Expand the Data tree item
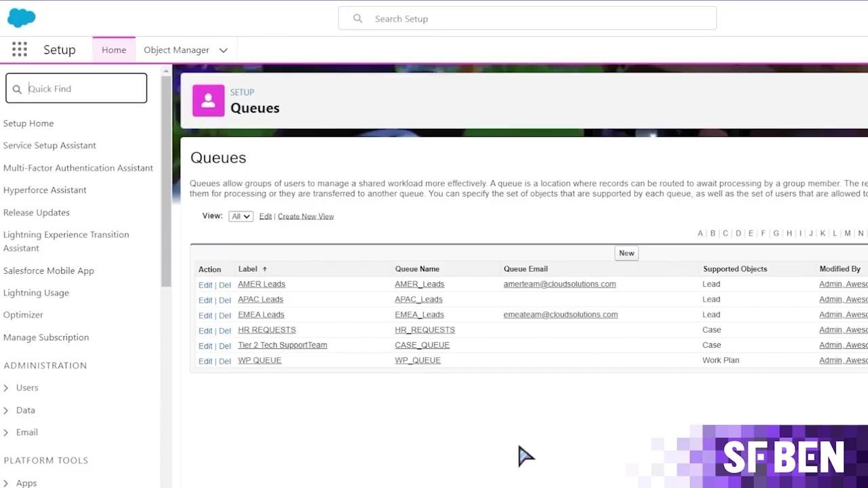 (6, 410)
